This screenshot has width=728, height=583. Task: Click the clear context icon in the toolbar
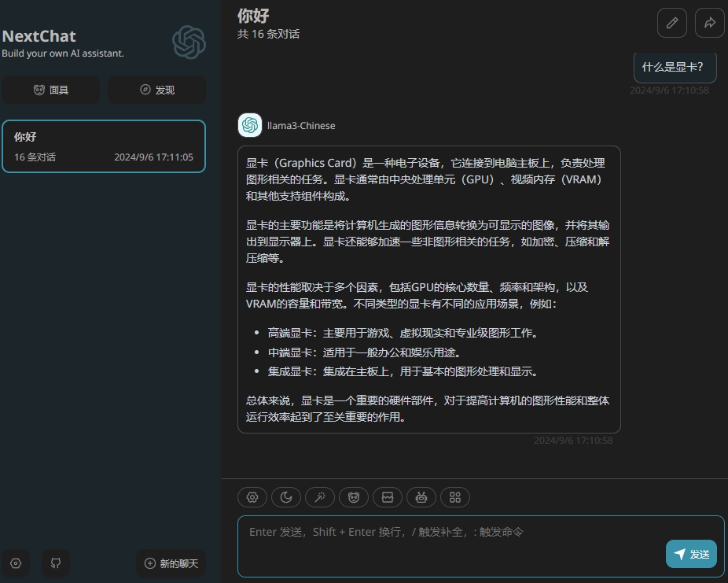tap(388, 496)
